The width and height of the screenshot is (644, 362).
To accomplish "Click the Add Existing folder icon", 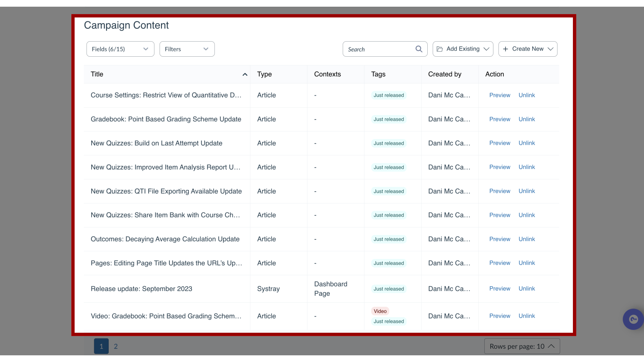I will [x=440, y=49].
